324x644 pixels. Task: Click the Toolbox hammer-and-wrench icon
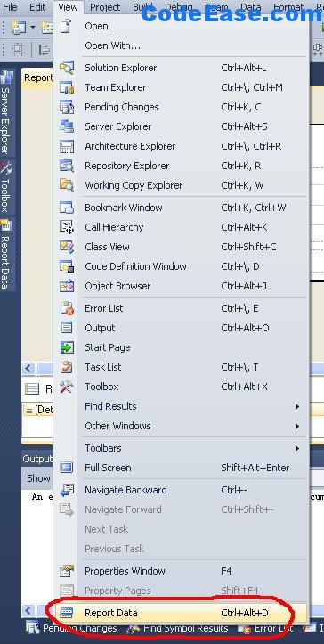point(67,387)
